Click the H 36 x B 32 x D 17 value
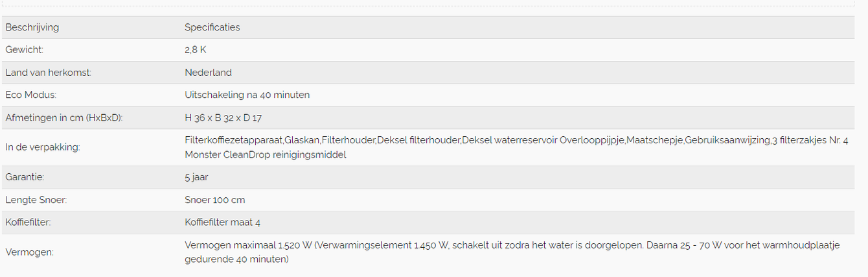868x277 pixels. 223,117
